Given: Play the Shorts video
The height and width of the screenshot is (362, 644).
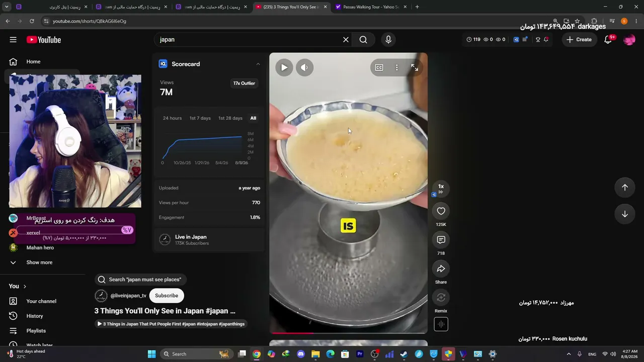Looking at the screenshot, I should [284, 67].
